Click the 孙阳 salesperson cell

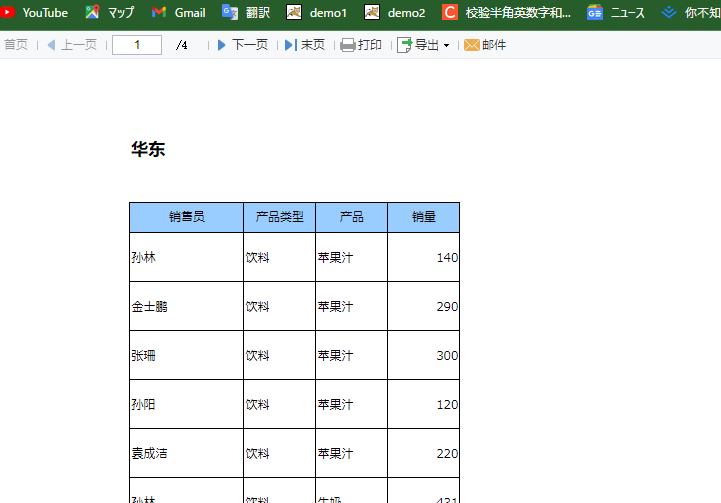(186, 404)
